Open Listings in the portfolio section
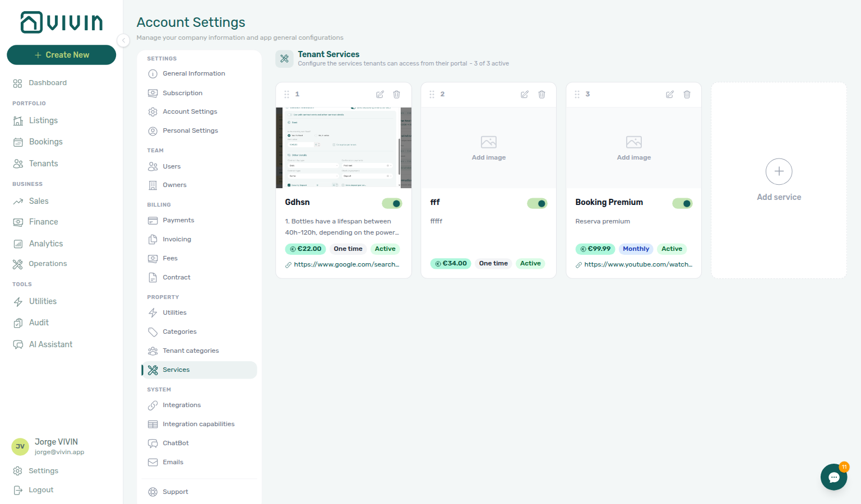 tap(43, 120)
